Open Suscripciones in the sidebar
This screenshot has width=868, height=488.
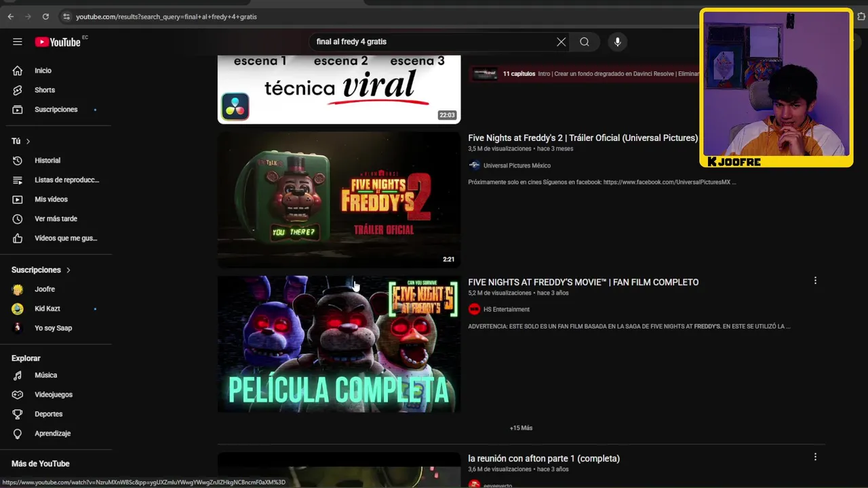pyautogui.click(x=56, y=110)
